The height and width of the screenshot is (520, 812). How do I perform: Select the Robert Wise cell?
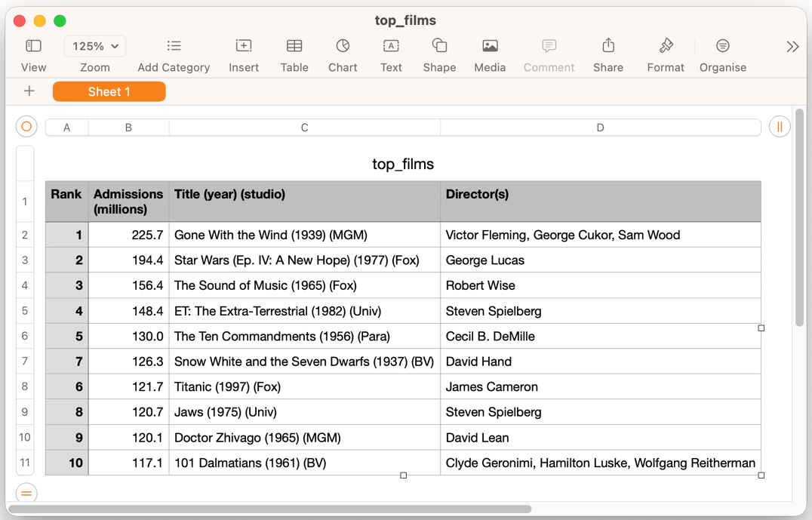click(x=601, y=285)
